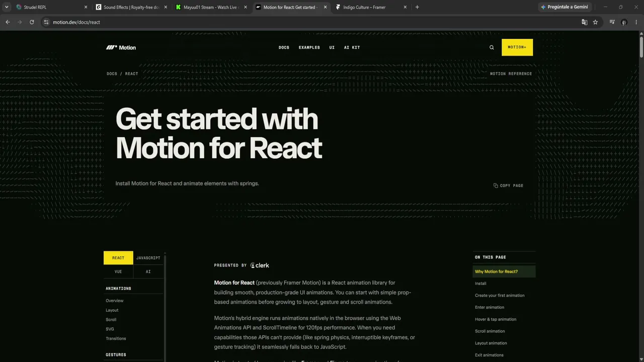644x362 pixels.
Task: Click the React breadcrumb link
Action: click(x=131, y=74)
